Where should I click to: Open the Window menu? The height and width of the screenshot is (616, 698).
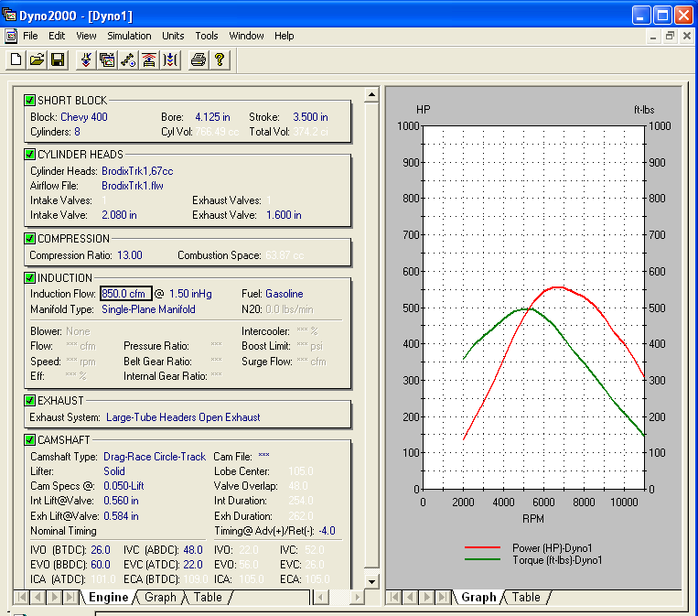coord(246,36)
